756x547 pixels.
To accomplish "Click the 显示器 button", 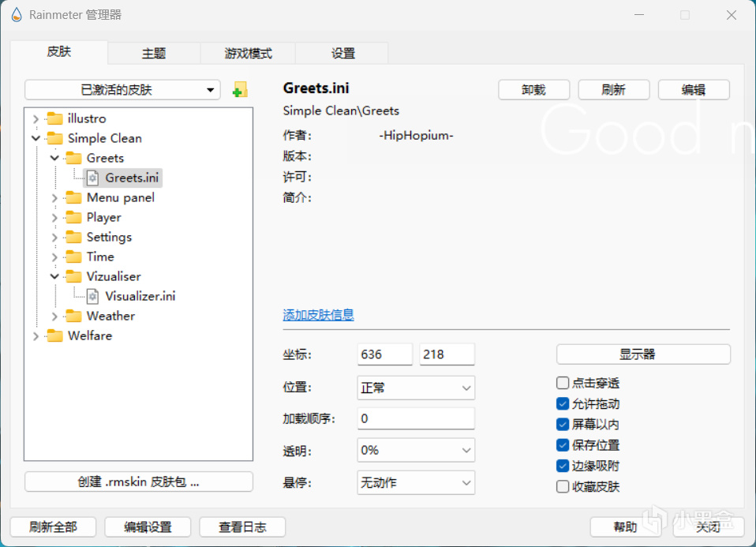I will click(643, 354).
